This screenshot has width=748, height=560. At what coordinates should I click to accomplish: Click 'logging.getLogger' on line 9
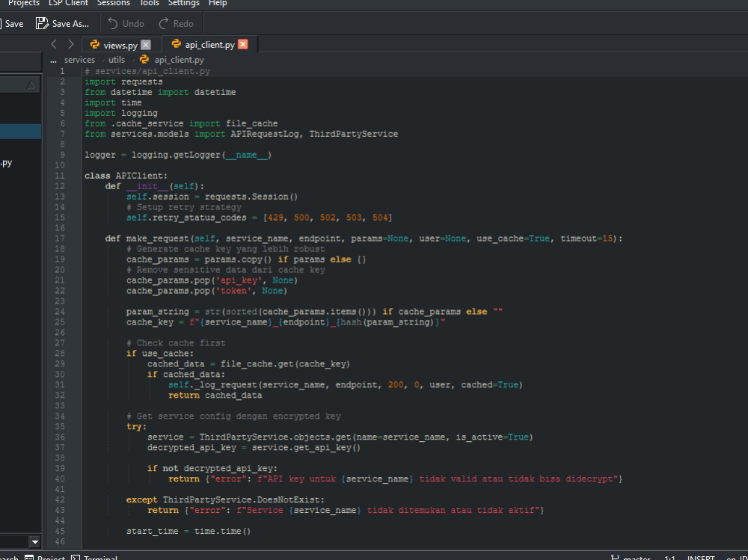(x=177, y=155)
